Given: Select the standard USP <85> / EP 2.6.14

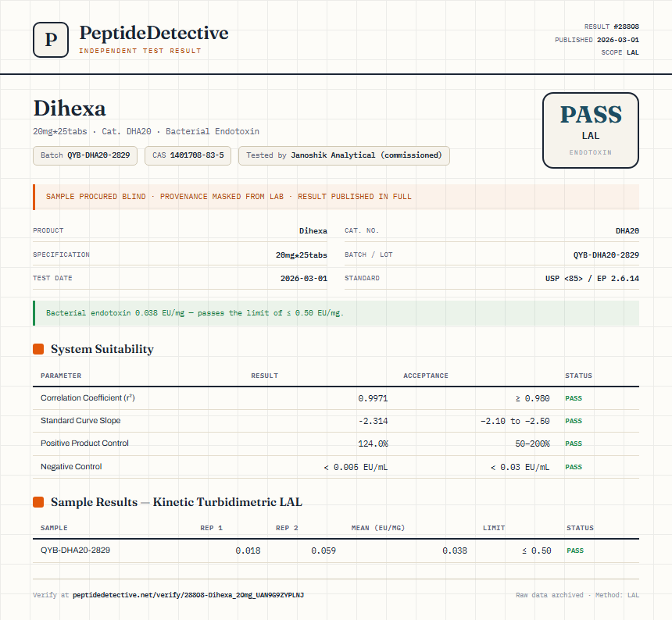Looking at the screenshot, I should coord(592,278).
